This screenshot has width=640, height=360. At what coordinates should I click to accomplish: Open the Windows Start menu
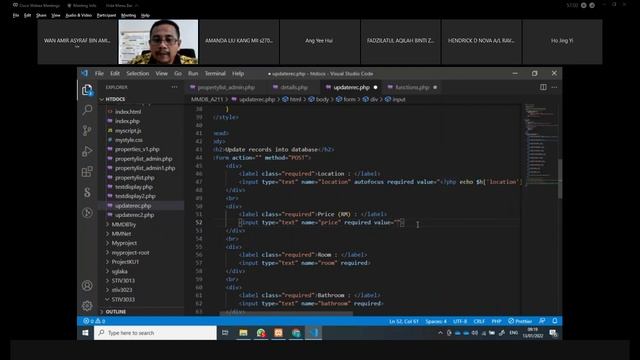85,333
